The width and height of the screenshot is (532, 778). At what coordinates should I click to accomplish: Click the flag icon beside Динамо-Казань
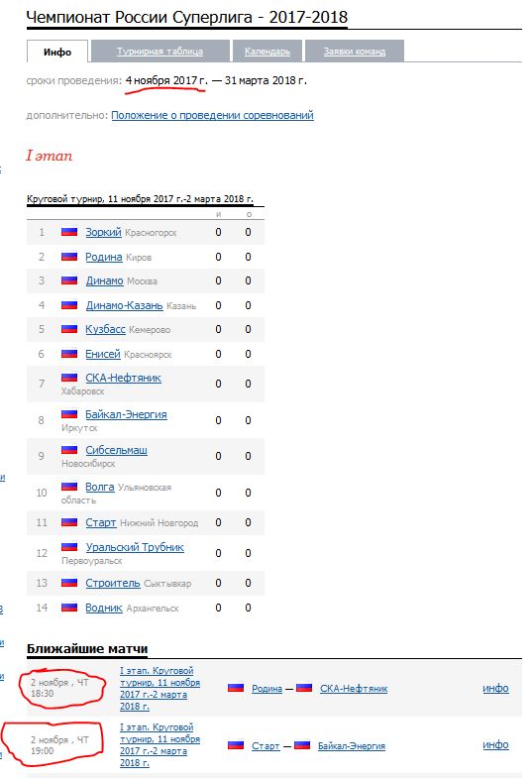[x=69, y=305]
